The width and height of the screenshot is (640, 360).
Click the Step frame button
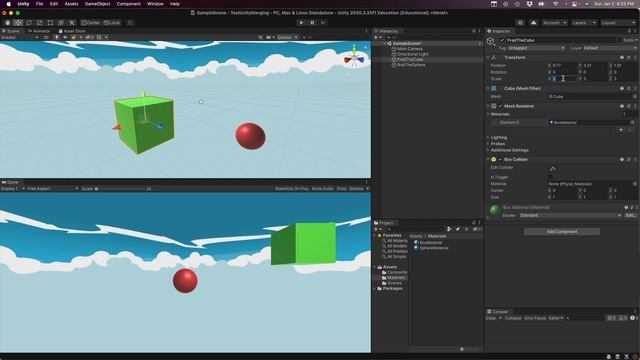coord(323,23)
